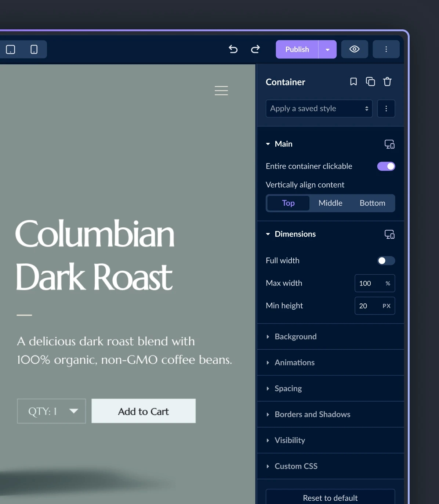Click the Max width input field
Viewport: 439px width, 504px height.
368,284
